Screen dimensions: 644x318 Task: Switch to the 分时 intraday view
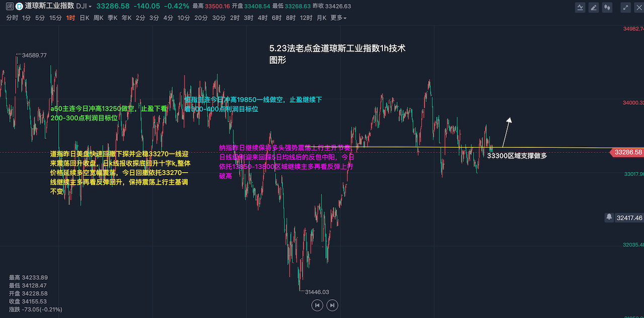12,18
